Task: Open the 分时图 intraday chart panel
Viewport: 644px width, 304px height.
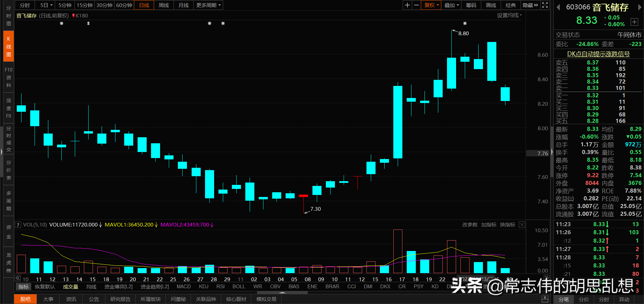Action: (x=8, y=16)
